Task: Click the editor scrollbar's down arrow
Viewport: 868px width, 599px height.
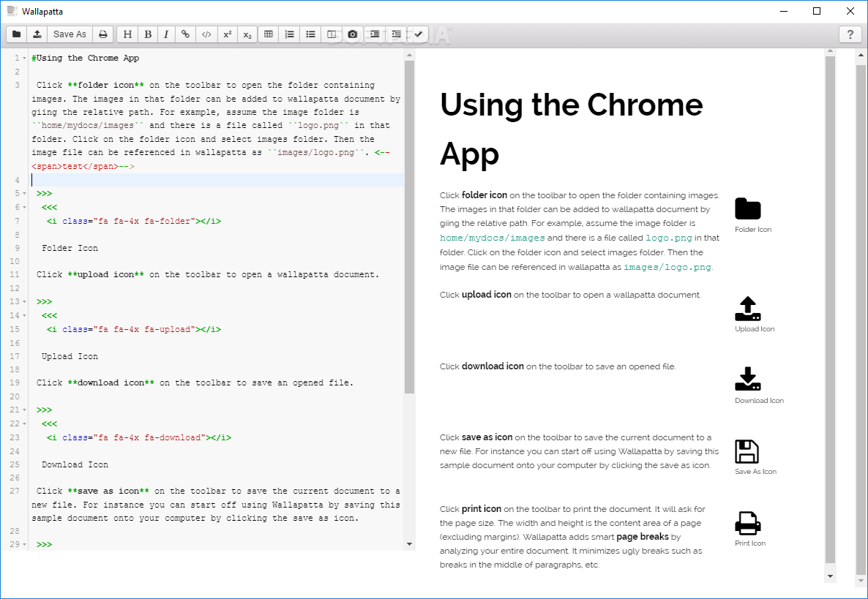Action: click(x=410, y=544)
